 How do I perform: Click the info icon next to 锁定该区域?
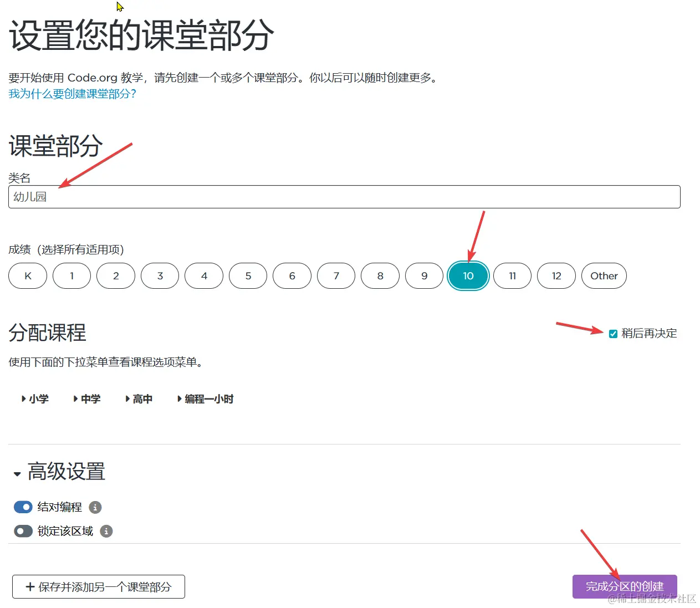pos(106,531)
